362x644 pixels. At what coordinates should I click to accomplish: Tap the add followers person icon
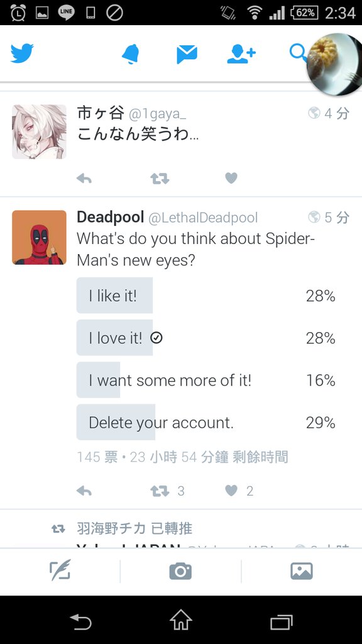(x=241, y=54)
